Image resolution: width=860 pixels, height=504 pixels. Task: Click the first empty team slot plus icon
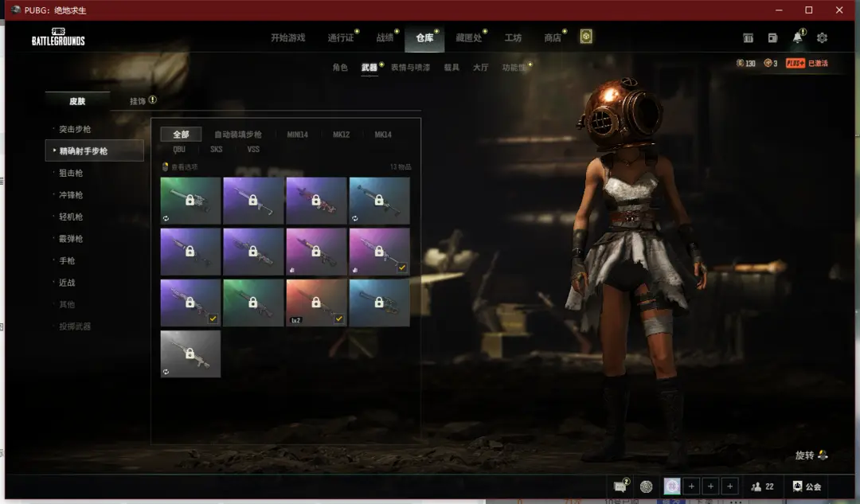(x=692, y=486)
